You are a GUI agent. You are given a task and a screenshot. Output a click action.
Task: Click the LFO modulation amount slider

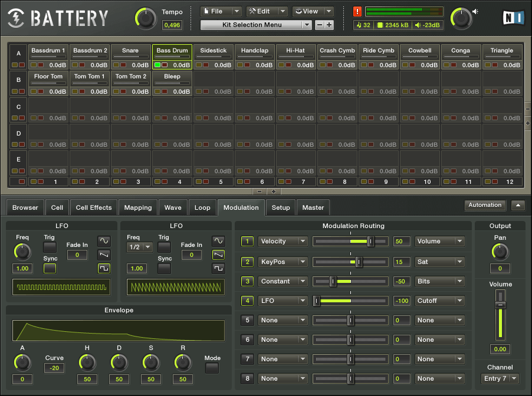(x=350, y=301)
